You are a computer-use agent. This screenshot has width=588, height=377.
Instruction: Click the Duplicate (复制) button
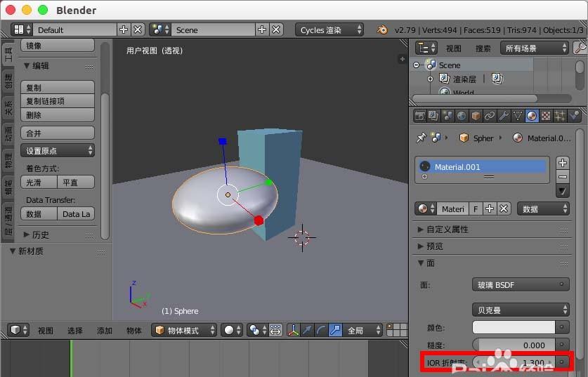(x=58, y=87)
